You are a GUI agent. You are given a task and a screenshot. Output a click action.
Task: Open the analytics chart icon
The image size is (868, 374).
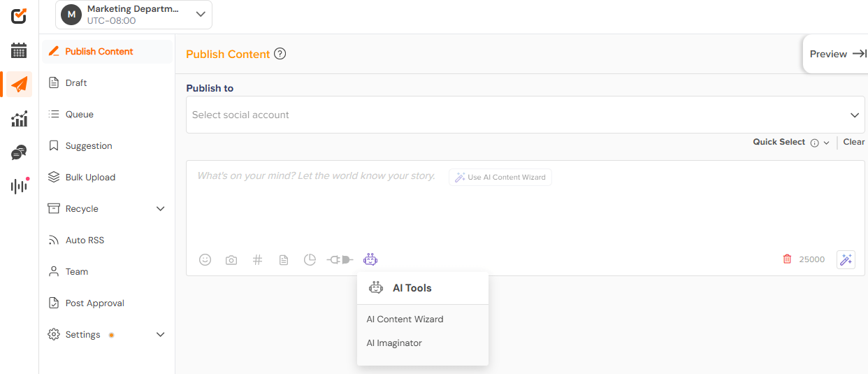pos(20,119)
